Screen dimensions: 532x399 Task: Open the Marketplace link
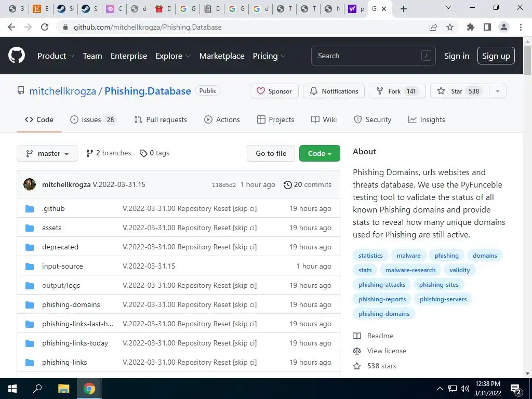click(x=222, y=56)
